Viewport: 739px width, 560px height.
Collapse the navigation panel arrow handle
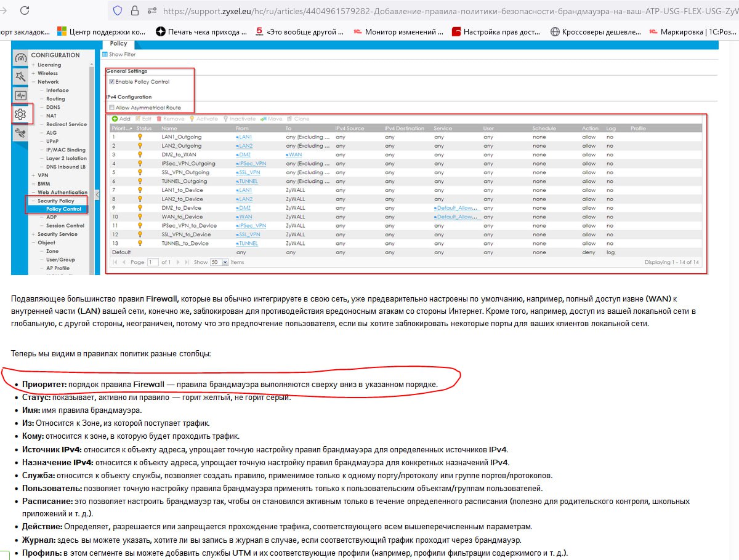tap(97, 194)
